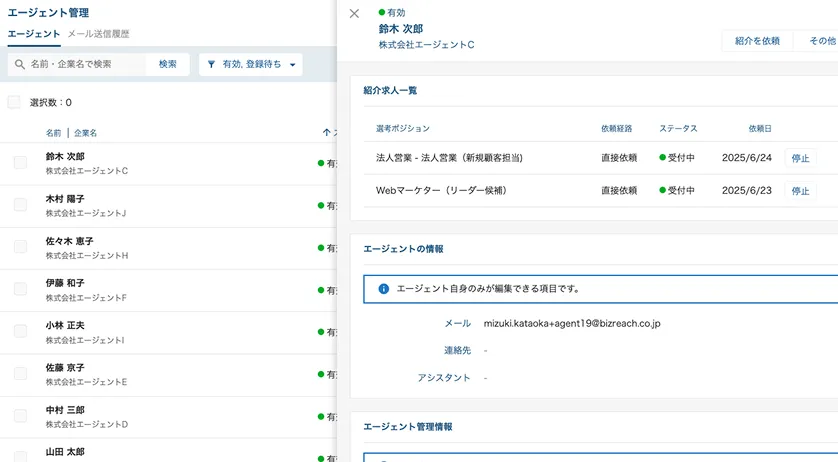The width and height of the screenshot is (838, 462).
Task: Click 受付中 status for Webマーケター row
Action: coord(677,190)
